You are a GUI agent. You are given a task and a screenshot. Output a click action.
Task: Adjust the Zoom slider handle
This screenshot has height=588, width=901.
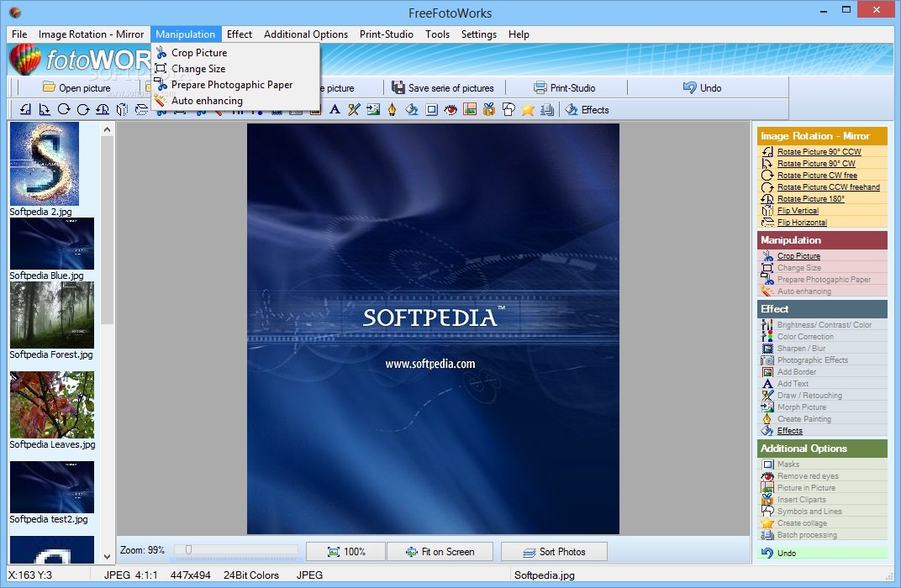coord(188,550)
